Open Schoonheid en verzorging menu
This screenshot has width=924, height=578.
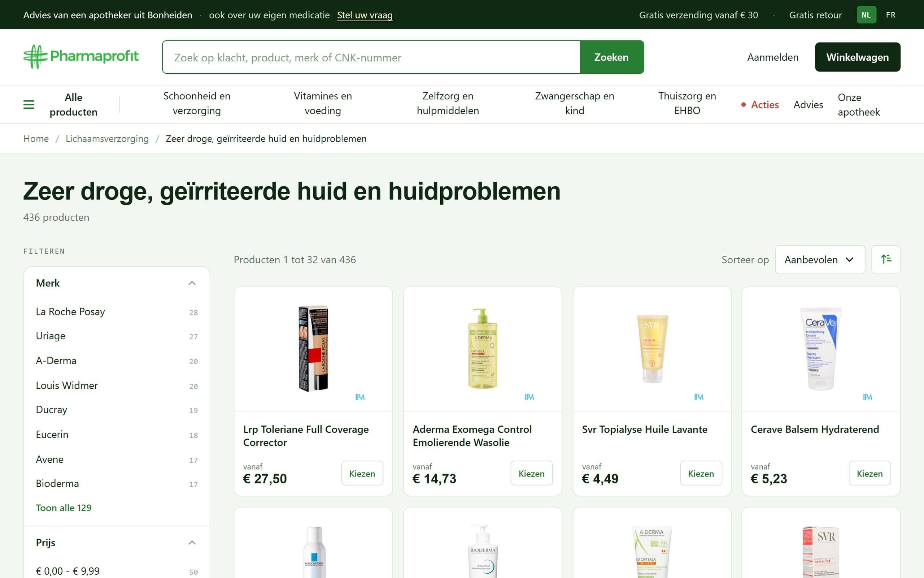(x=197, y=103)
